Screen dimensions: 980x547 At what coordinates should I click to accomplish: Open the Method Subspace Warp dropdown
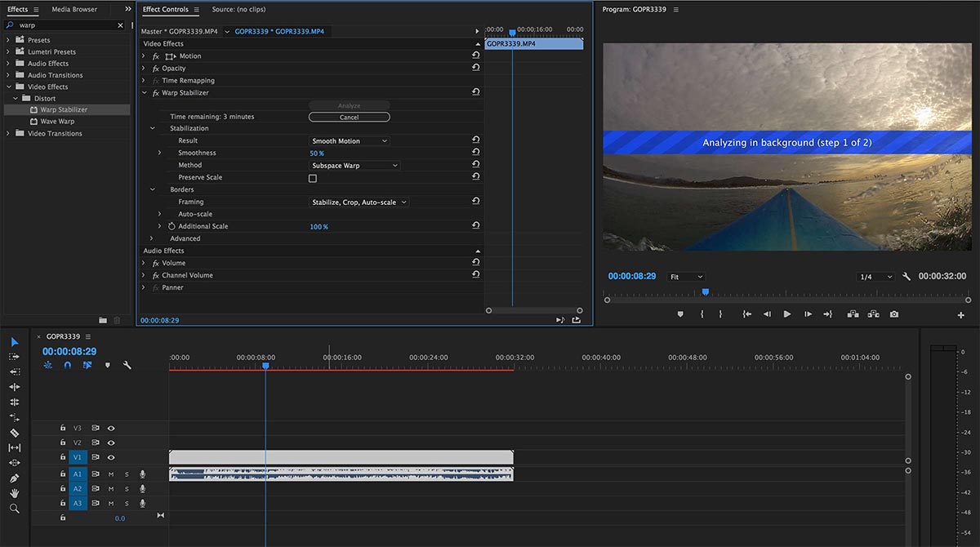(x=355, y=166)
